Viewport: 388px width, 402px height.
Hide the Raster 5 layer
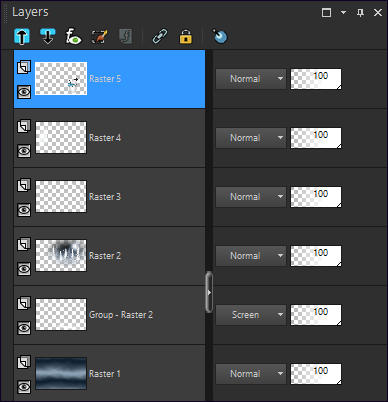24,92
